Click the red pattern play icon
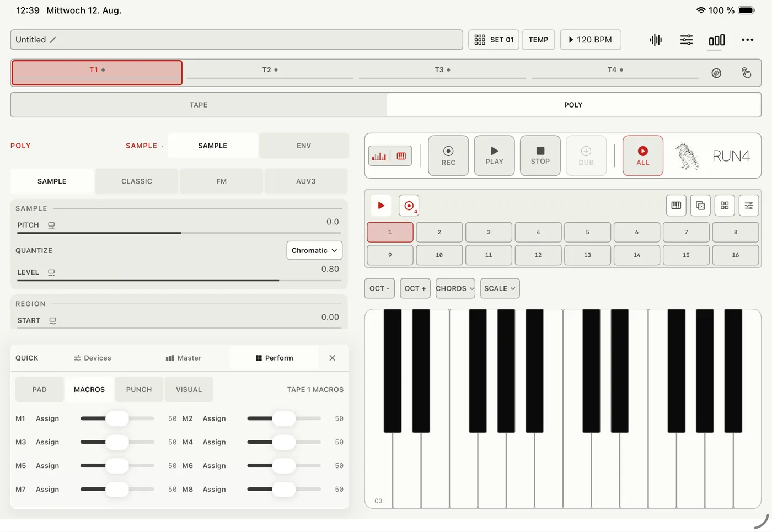This screenshot has width=772, height=532. point(381,206)
